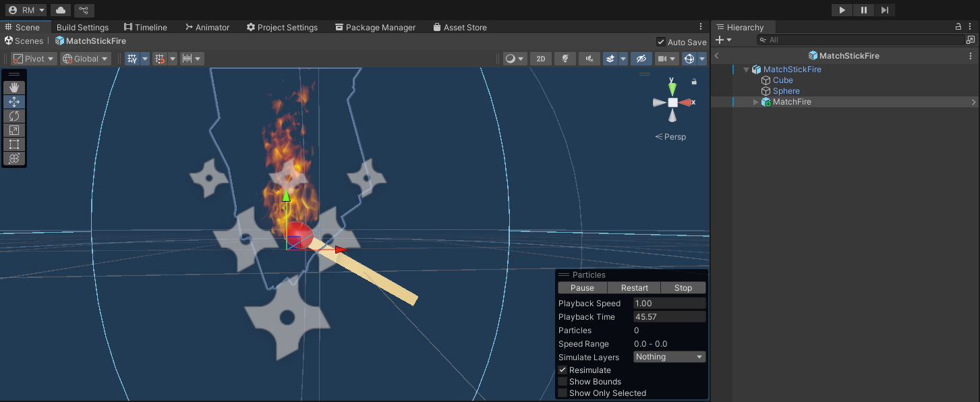Select the Move tool
Viewport: 980px width, 402px height.
[x=14, y=102]
